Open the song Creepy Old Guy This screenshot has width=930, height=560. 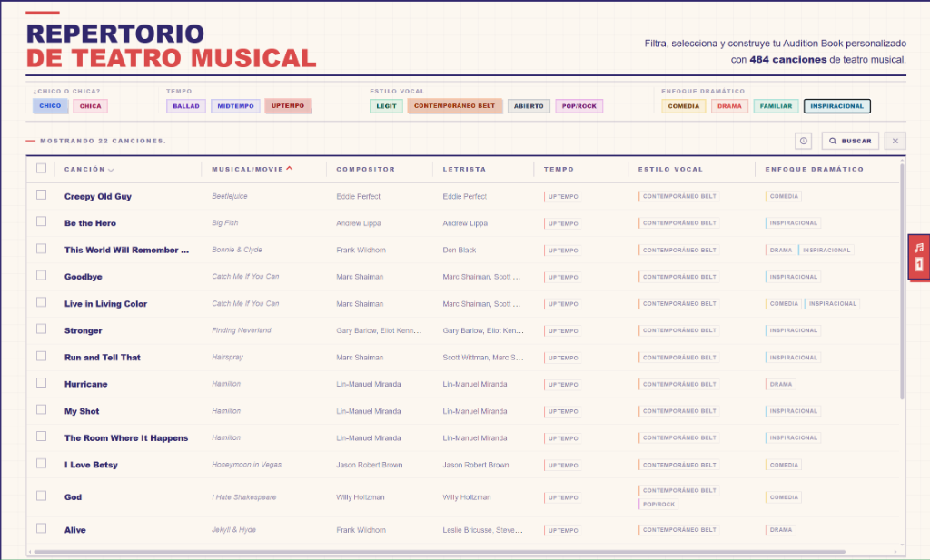tap(98, 197)
